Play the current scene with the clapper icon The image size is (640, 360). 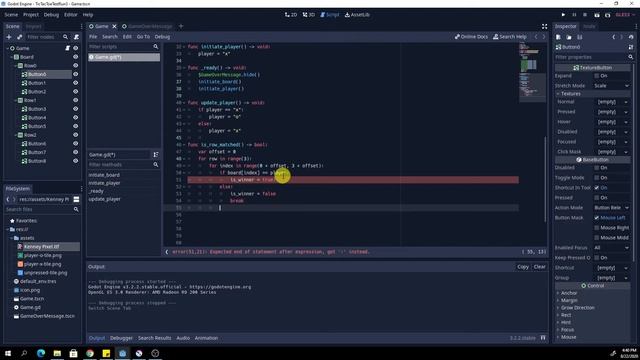coord(597,15)
